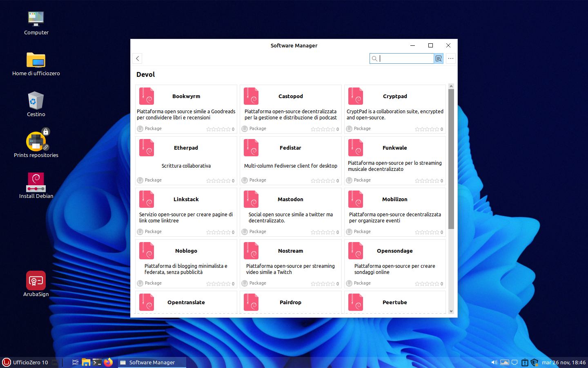Open the three-dots menu button
The width and height of the screenshot is (588, 368).
[x=451, y=58]
